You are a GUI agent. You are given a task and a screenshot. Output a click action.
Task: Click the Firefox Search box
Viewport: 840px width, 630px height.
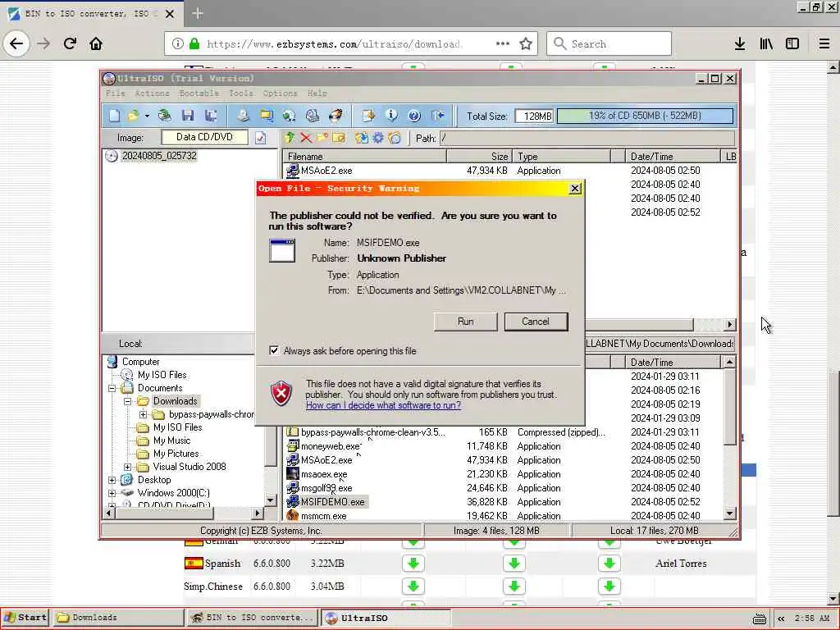point(609,43)
